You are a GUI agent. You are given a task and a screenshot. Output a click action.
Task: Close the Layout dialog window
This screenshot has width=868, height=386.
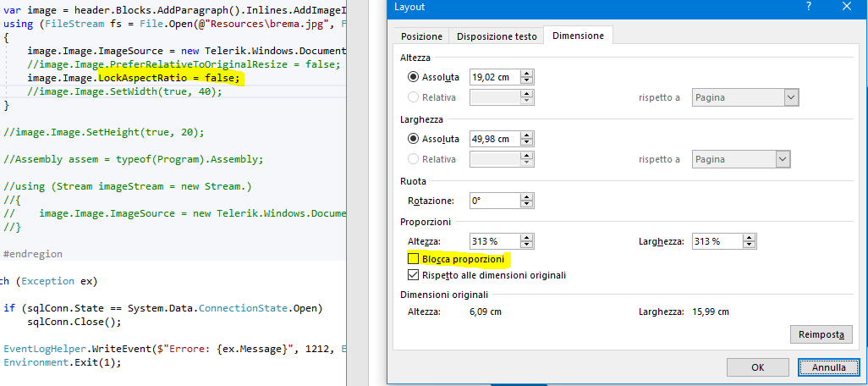click(847, 7)
